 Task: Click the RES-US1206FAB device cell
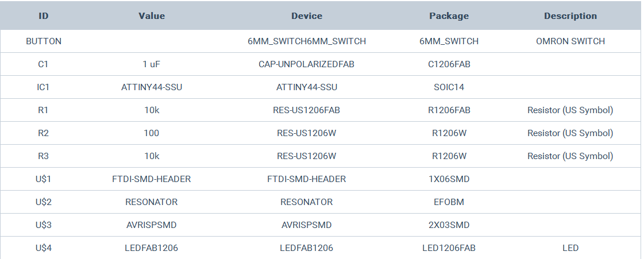pyautogui.click(x=307, y=110)
